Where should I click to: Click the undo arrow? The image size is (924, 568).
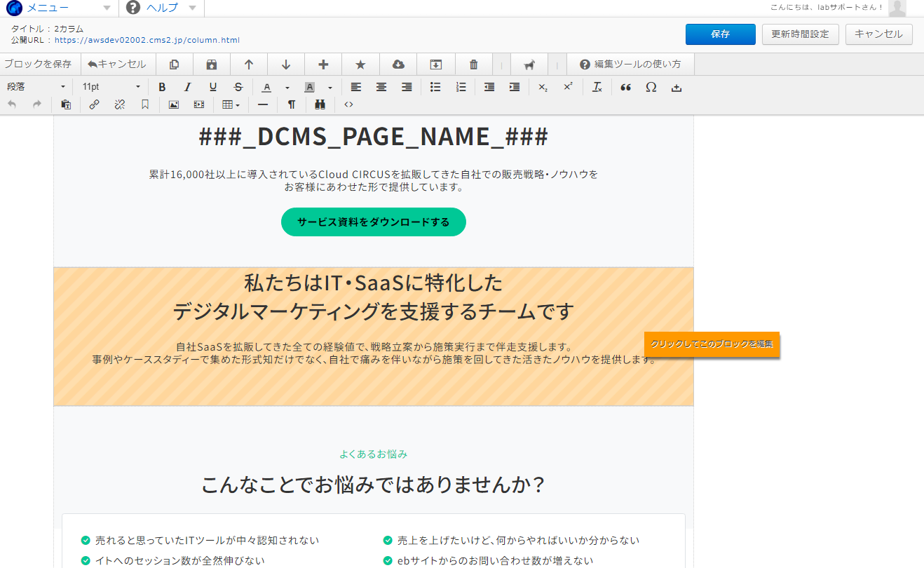point(12,104)
